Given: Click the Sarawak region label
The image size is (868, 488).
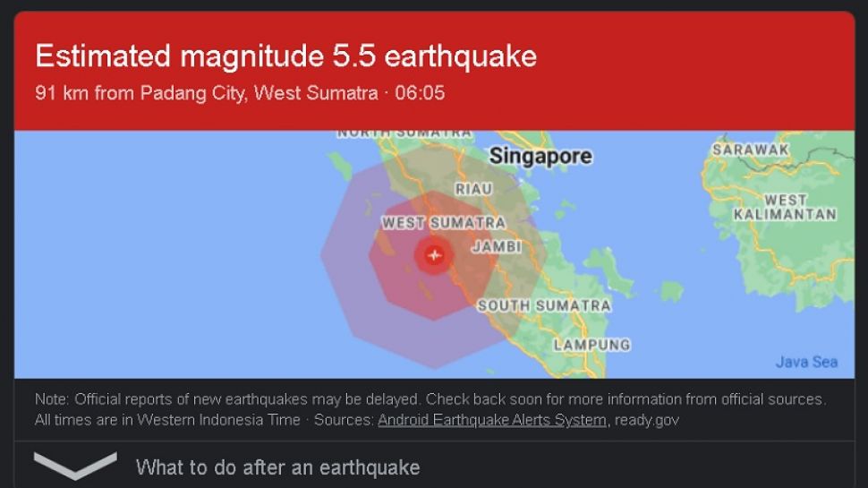Looking at the screenshot, I should coord(751,150).
